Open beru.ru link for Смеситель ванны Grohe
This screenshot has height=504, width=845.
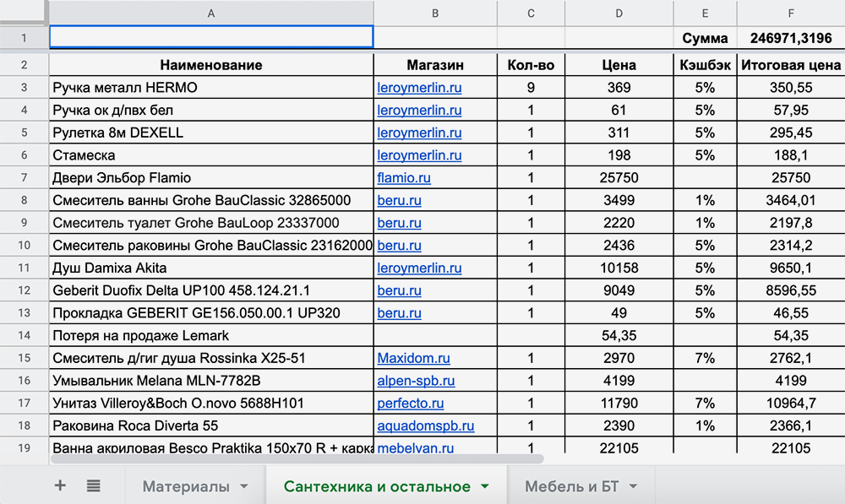400,200
